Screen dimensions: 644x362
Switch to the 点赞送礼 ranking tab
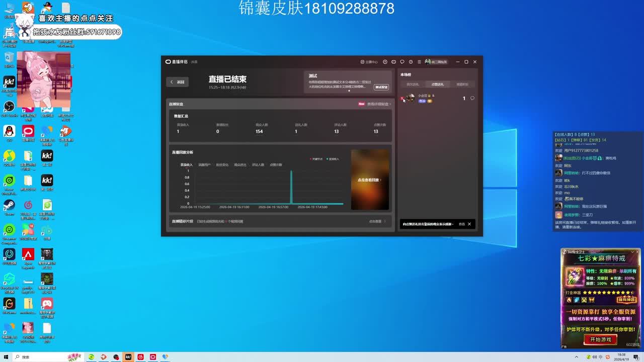[434, 84]
